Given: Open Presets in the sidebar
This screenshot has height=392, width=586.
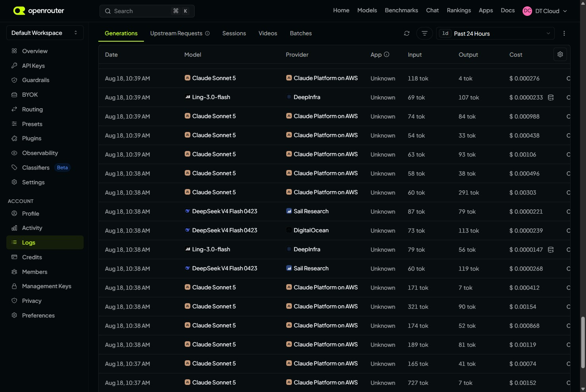Looking at the screenshot, I should [x=45, y=124].
